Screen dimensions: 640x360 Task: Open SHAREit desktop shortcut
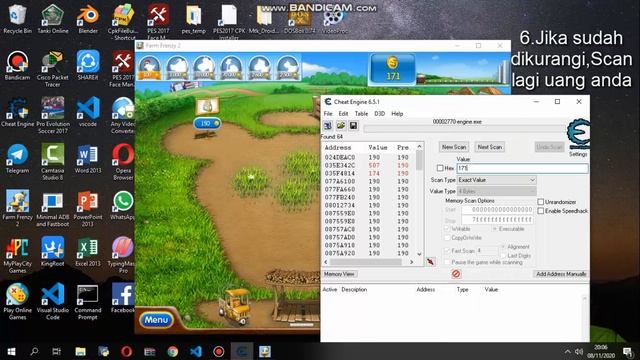pyautogui.click(x=88, y=65)
